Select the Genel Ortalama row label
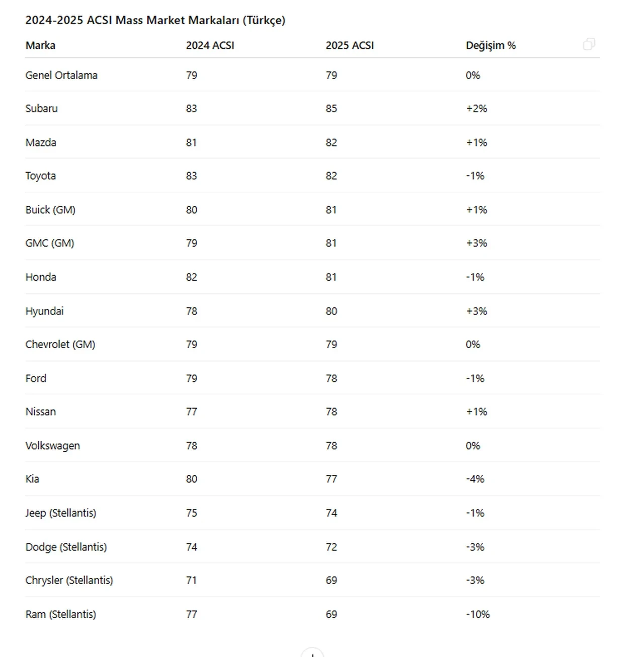Viewport: 644px width, 657px height. click(x=61, y=75)
